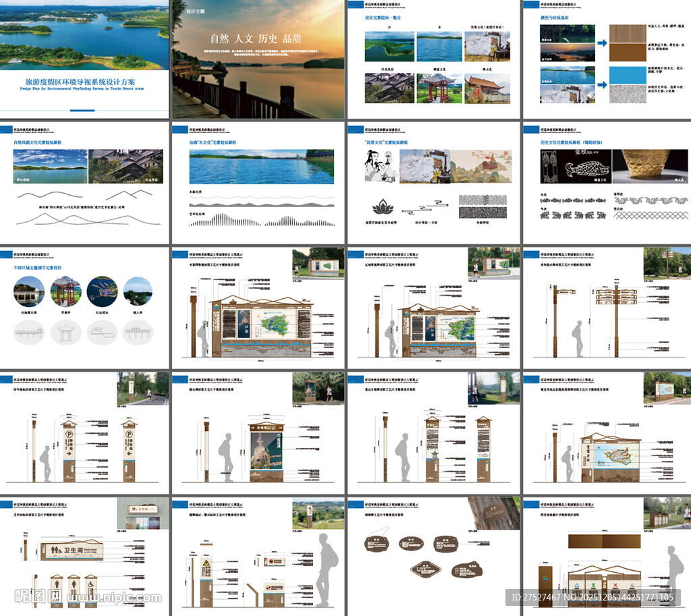Click the heading 设计元素提取·整合
The image size is (691, 616).
(383, 18)
